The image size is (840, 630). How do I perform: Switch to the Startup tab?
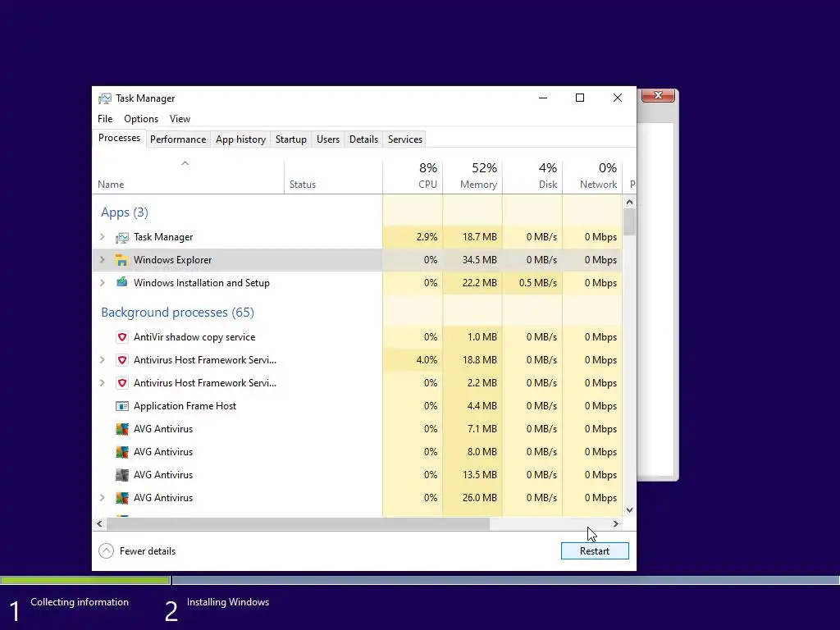[x=291, y=139]
